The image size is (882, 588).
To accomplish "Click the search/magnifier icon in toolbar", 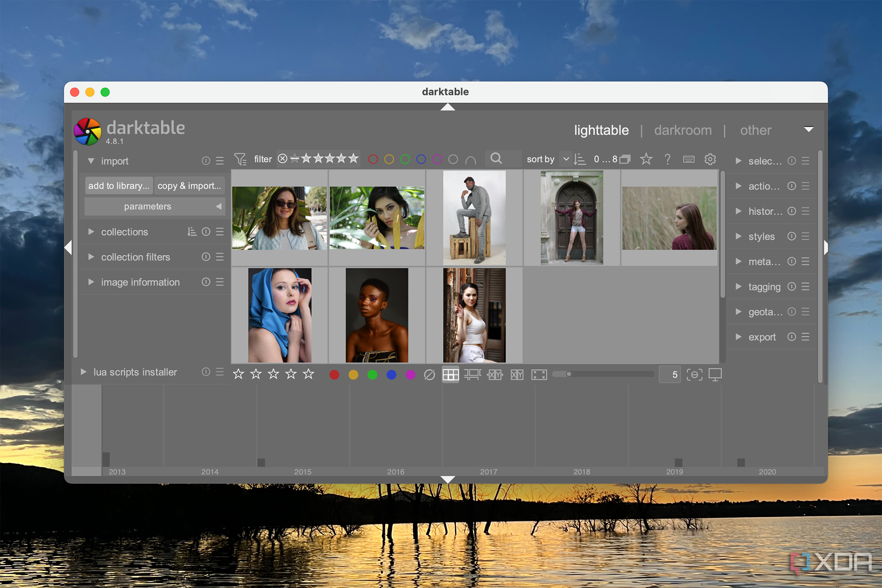I will coord(496,160).
